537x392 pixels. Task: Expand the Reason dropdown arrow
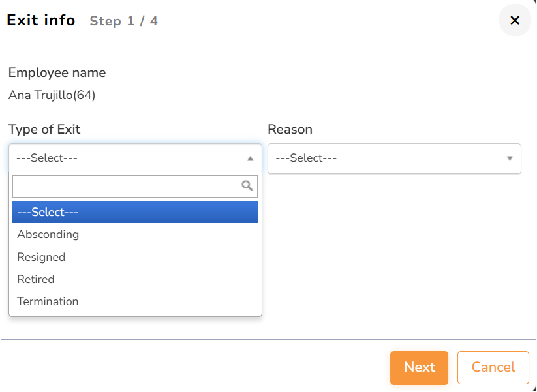pyautogui.click(x=509, y=158)
